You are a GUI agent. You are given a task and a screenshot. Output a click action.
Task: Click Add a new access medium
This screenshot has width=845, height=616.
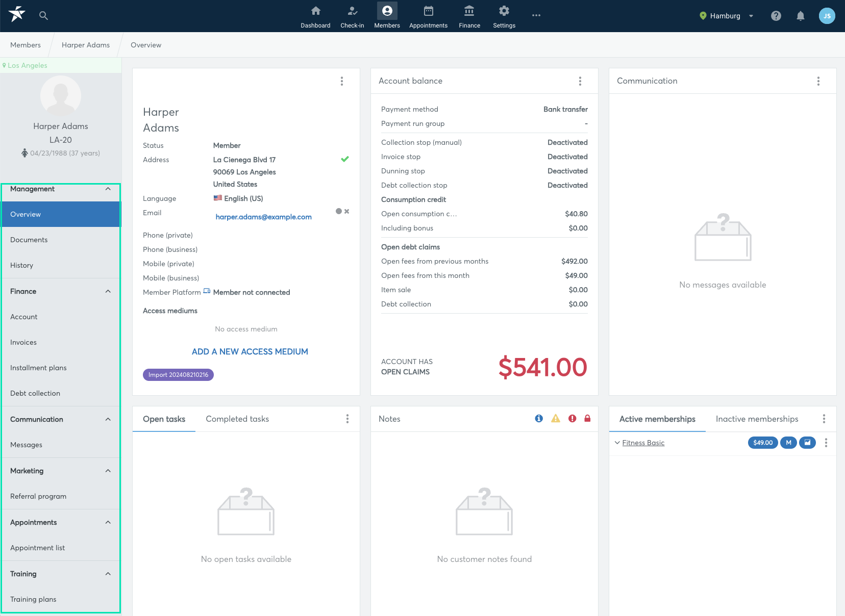pos(250,351)
